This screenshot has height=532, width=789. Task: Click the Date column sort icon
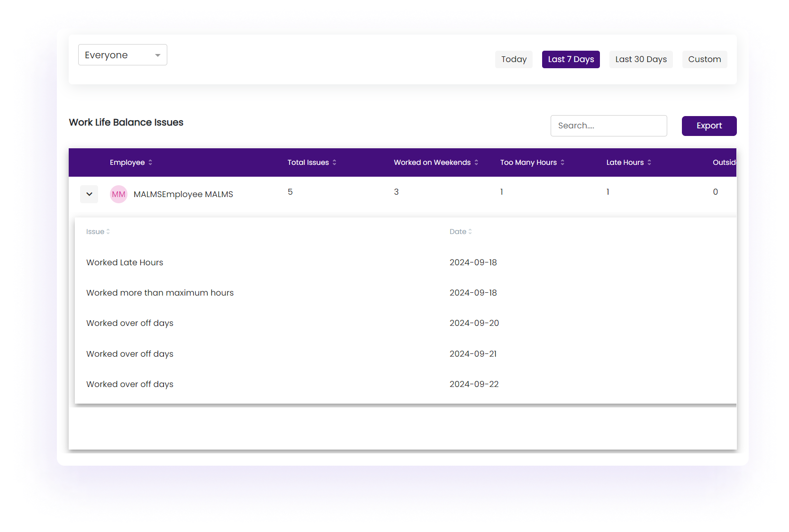pos(470,232)
